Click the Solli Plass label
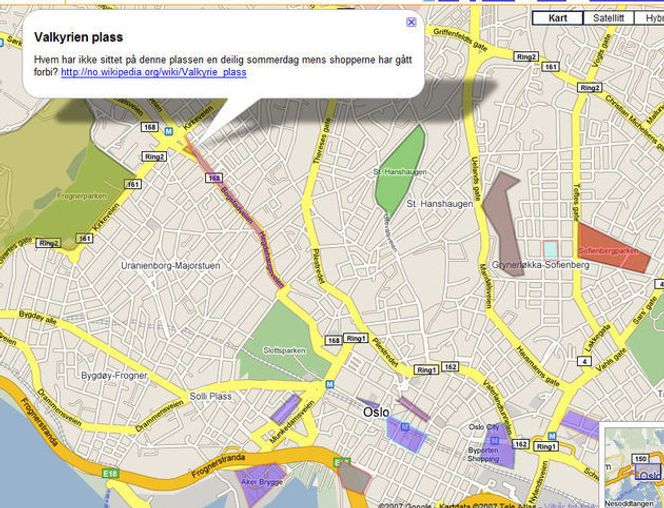The image size is (664, 508). tap(210, 397)
